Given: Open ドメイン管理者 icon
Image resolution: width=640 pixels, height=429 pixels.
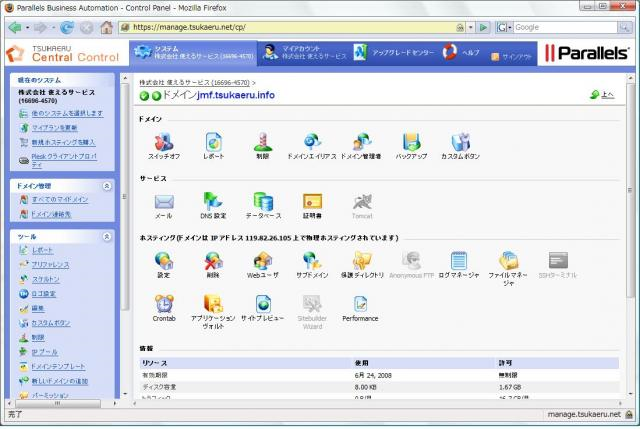Looking at the screenshot, I should point(361,142).
